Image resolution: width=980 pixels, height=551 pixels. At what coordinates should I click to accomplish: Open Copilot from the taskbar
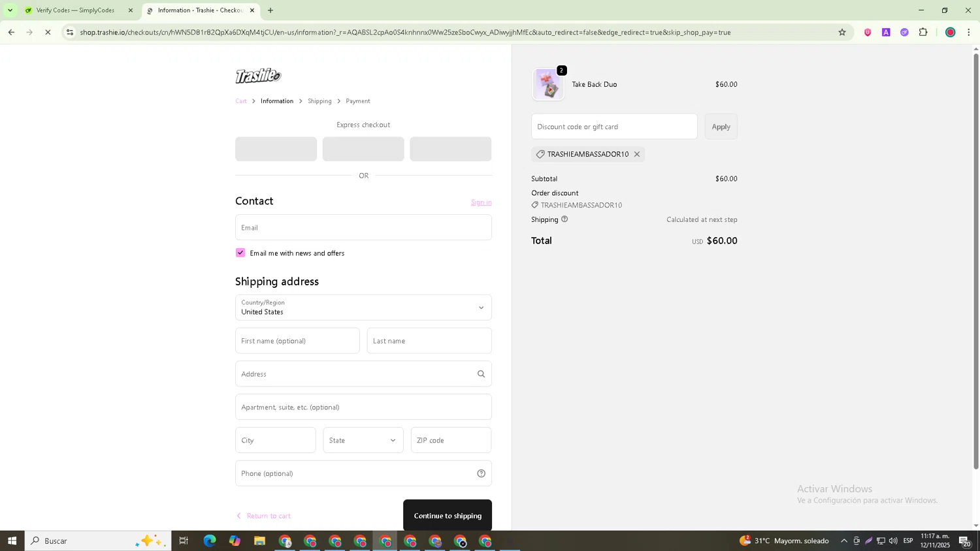(235, 541)
